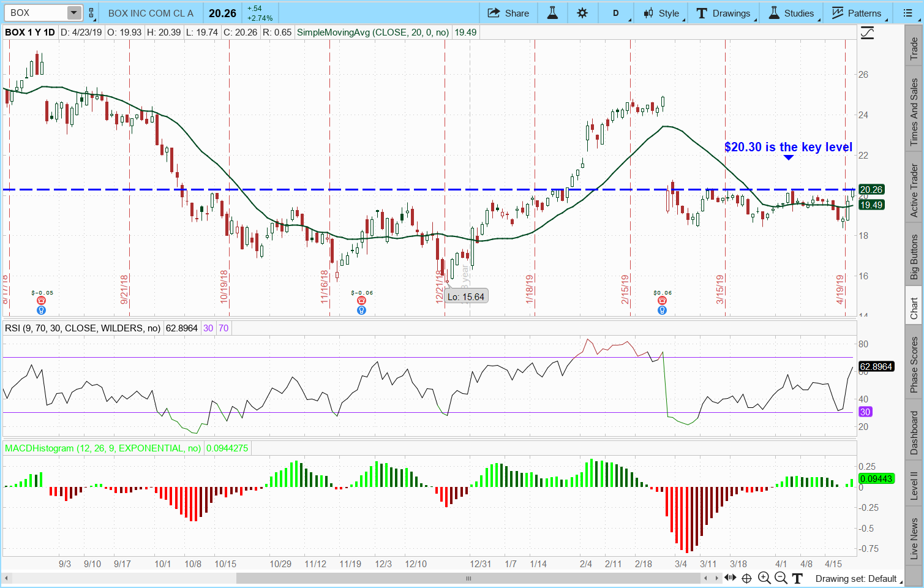
Task: Click the '$20.30 is the key level' annotation
Action: click(788, 147)
